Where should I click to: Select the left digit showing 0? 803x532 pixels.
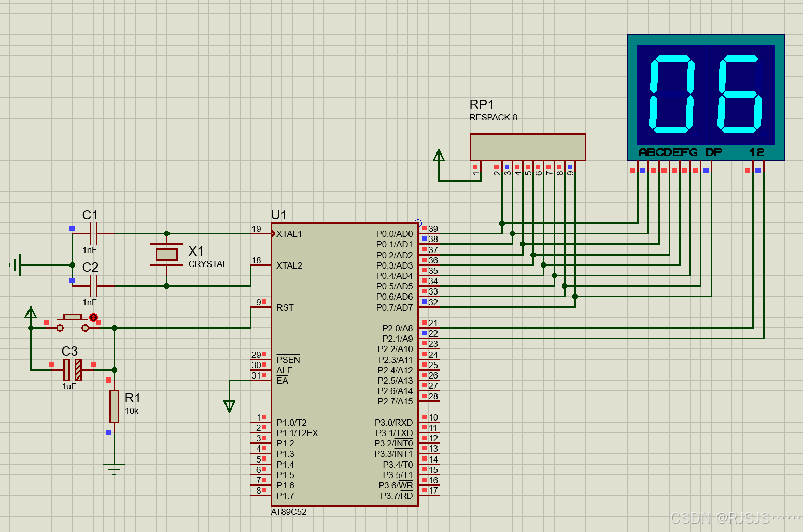point(672,94)
